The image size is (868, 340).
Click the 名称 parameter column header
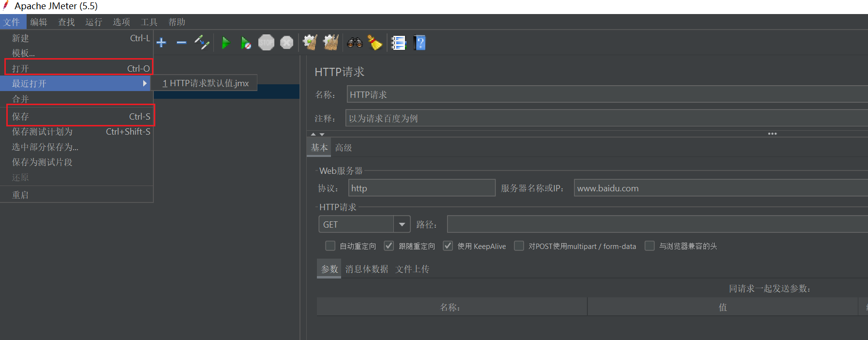(x=452, y=307)
